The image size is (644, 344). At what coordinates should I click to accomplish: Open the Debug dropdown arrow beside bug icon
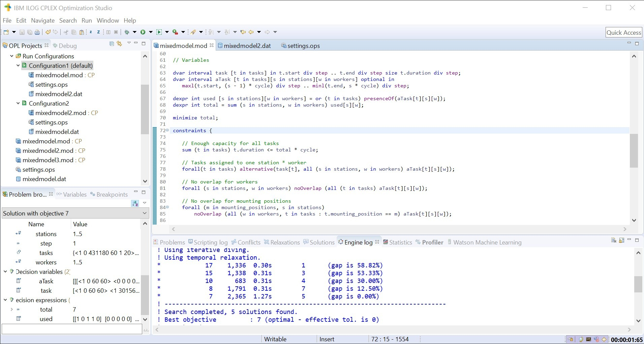pos(134,32)
